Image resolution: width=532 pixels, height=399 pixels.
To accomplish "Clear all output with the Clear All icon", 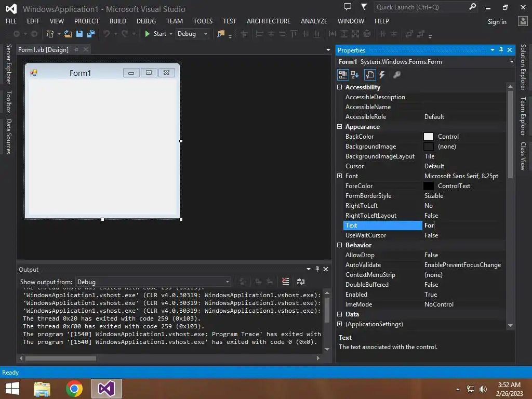I will [286, 282].
